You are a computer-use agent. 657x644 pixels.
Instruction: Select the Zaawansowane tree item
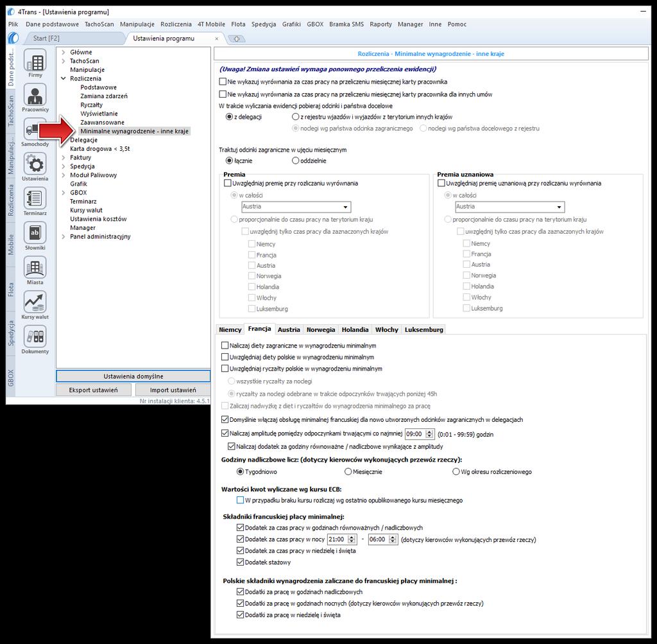102,123
